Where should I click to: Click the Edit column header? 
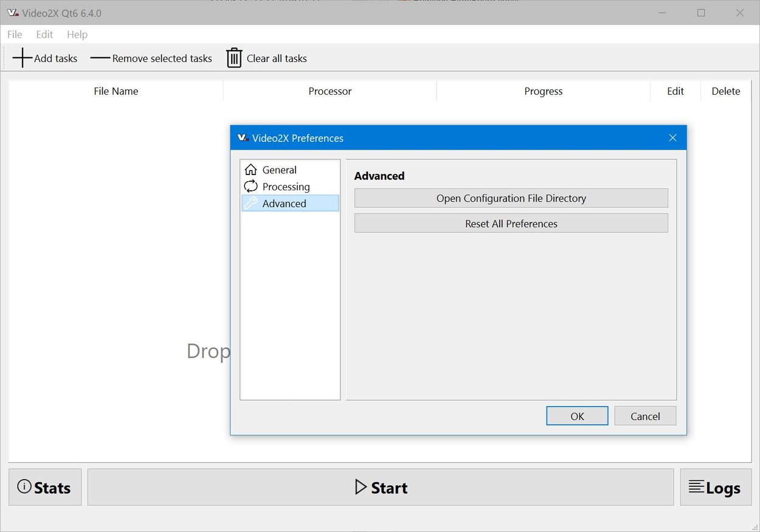[675, 91]
